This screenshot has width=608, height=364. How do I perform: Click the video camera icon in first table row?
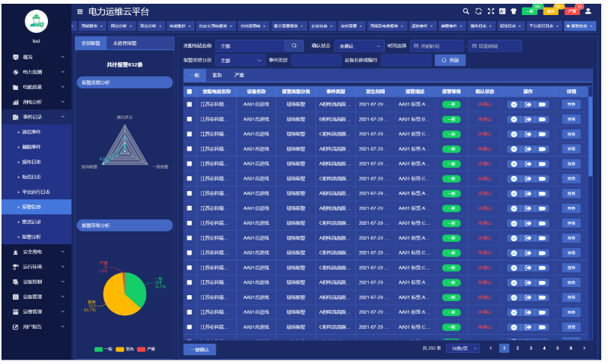[541, 105]
